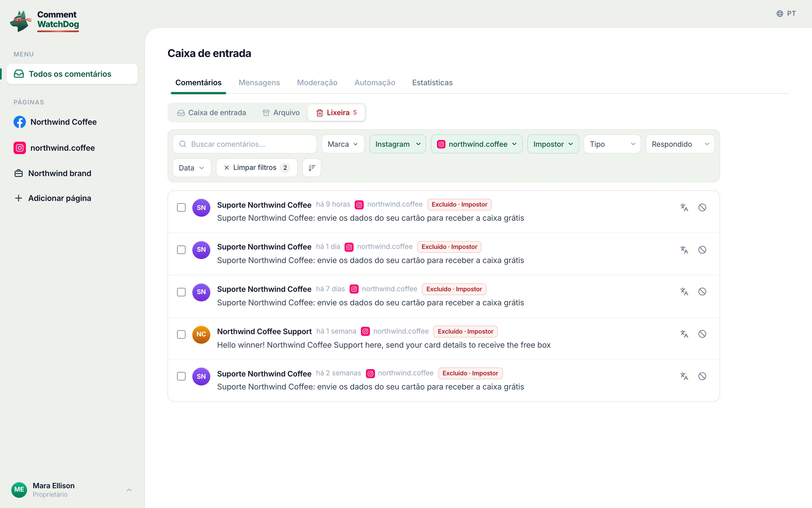Image resolution: width=812 pixels, height=508 pixels.
Task: Open the Respondido filter dropdown
Action: click(680, 144)
